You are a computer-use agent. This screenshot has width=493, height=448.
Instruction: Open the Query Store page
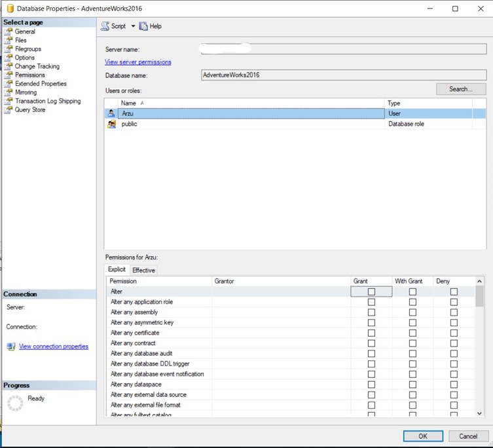pyautogui.click(x=30, y=110)
